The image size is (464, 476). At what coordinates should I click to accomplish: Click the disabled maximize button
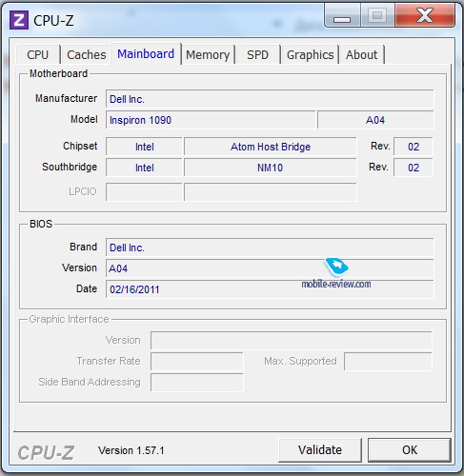(x=377, y=15)
